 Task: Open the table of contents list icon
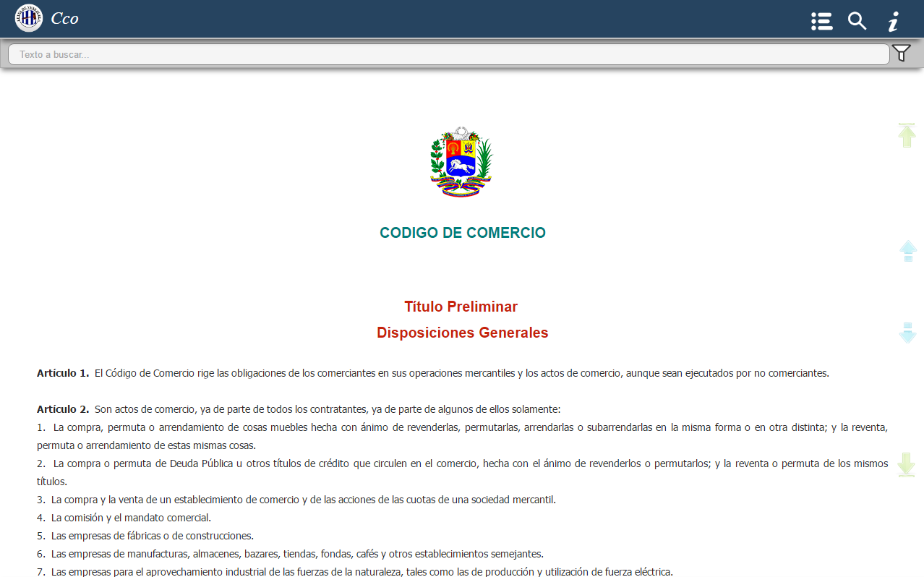(x=821, y=21)
